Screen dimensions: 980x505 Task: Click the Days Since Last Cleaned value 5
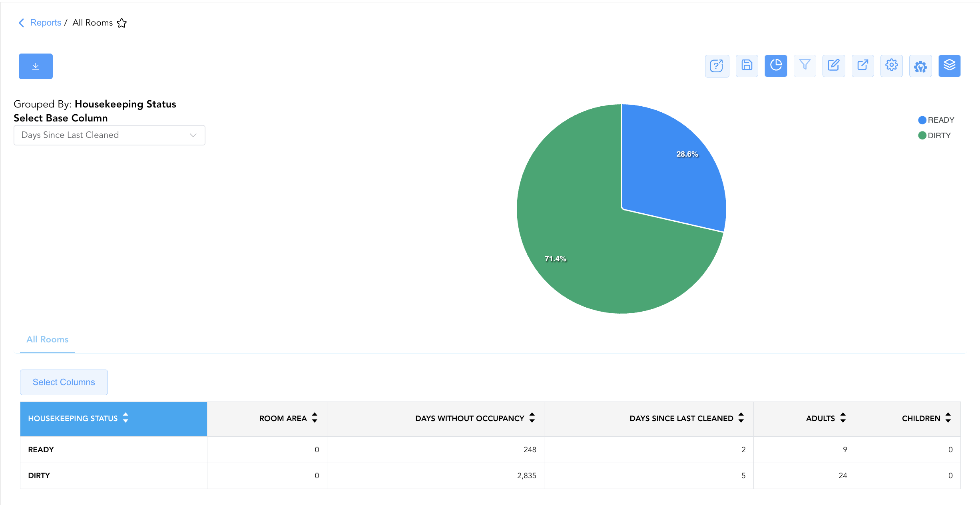[649, 475]
